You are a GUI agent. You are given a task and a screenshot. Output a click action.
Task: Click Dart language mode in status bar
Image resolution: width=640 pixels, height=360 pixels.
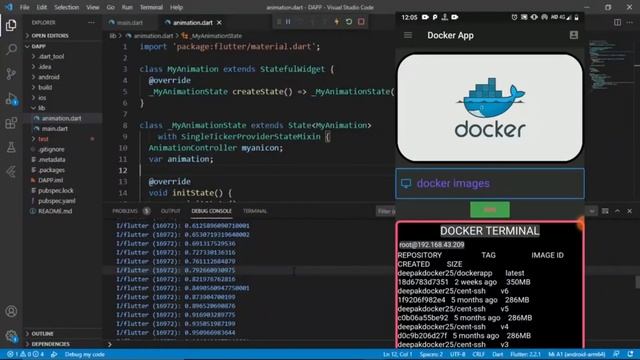(x=498, y=354)
